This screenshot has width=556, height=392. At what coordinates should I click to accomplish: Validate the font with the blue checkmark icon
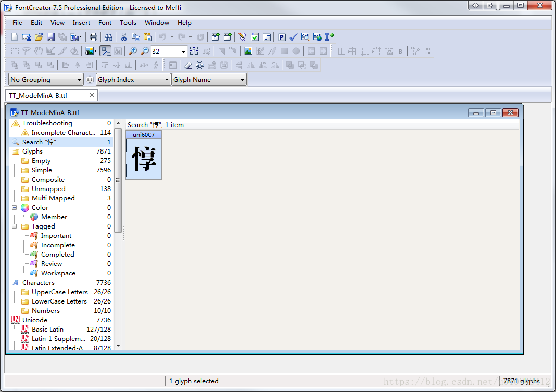click(293, 37)
